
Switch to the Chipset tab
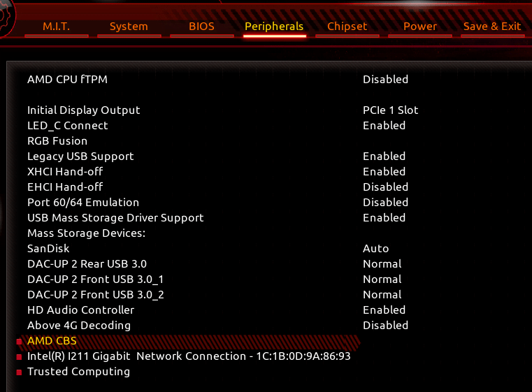347,27
